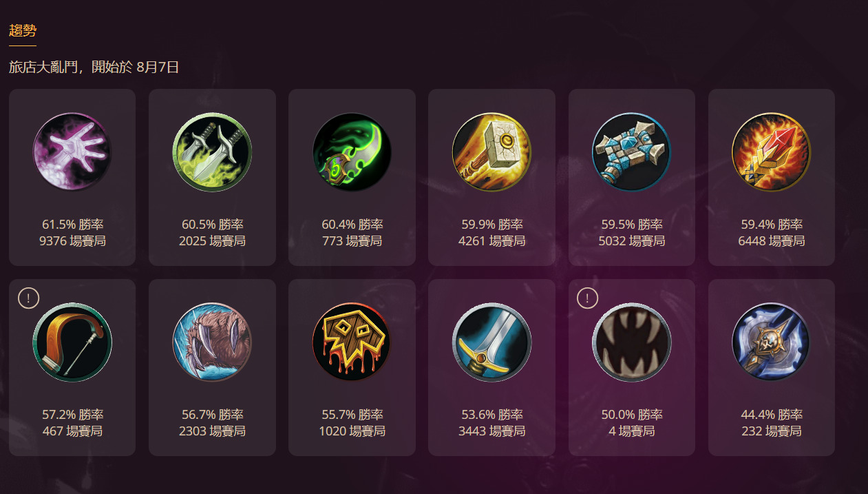This screenshot has height=494, width=868.
Task: Open the 61.5% 勝率 card
Action: tap(72, 177)
